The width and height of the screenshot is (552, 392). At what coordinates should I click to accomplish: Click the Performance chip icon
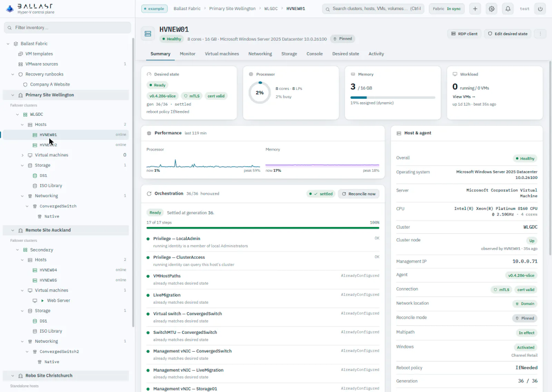coord(149,133)
